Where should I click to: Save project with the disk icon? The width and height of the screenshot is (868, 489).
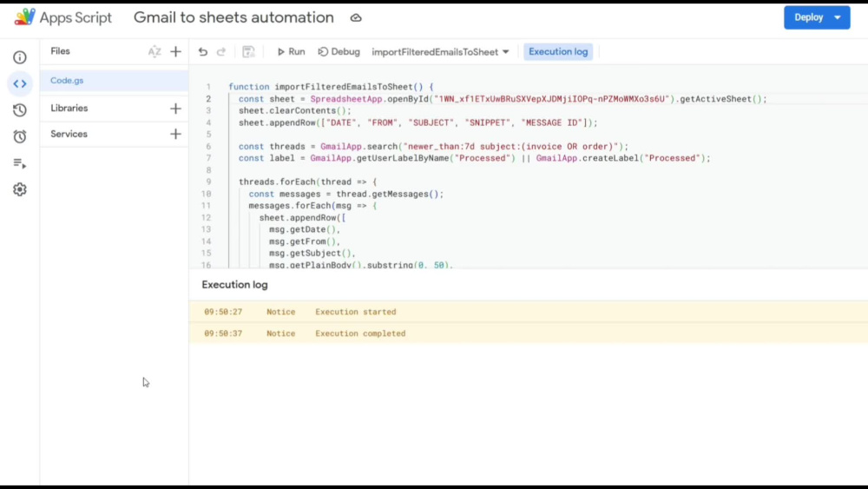(x=248, y=52)
